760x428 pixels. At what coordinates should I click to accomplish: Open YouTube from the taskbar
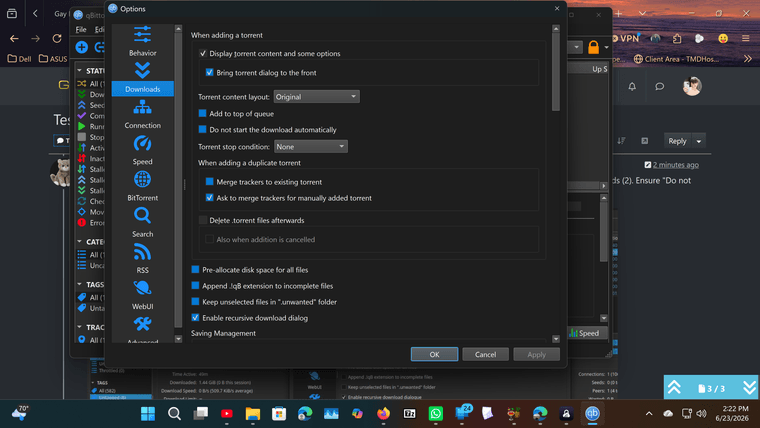[x=226, y=413]
